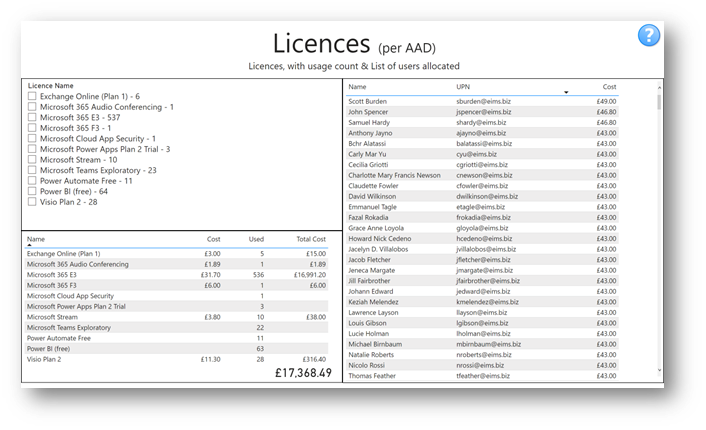The height and width of the screenshot is (430, 706).
Task: Tick the Visio Plan 2 checkbox
Action: 32,202
